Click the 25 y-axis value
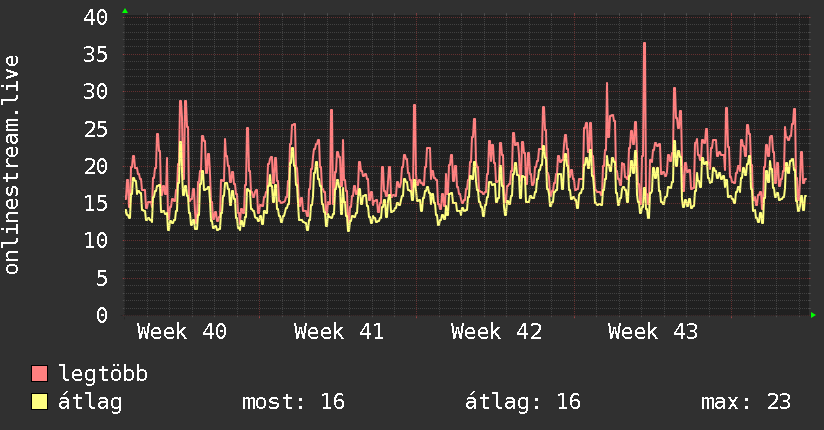The image size is (824, 430). click(x=96, y=129)
